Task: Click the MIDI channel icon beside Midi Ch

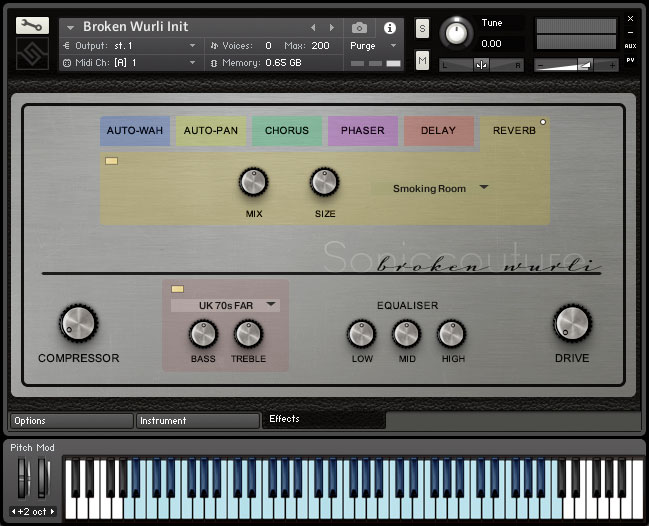Action: 67,63
